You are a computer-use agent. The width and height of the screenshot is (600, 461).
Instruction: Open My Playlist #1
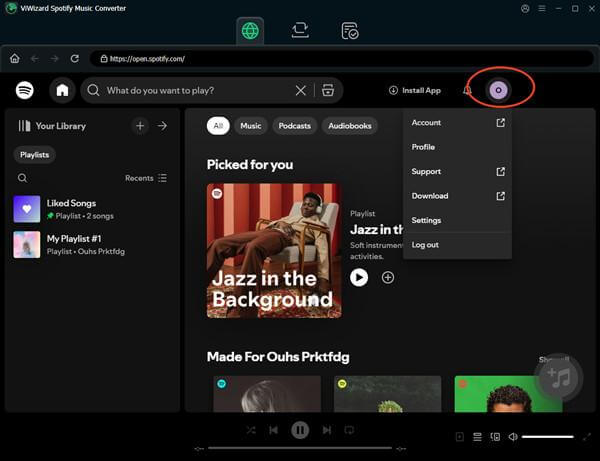click(x=90, y=244)
